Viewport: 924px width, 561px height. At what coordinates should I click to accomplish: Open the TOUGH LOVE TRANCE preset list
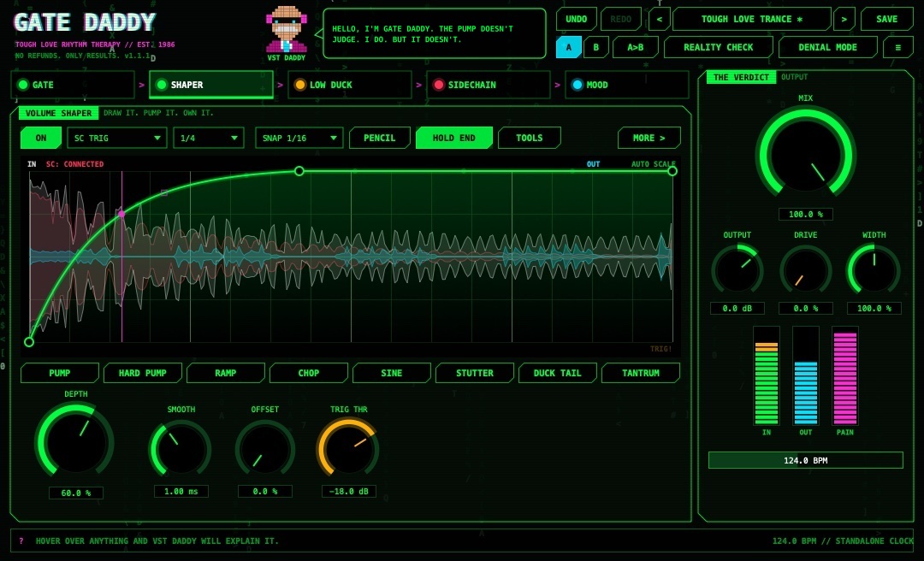coord(751,20)
